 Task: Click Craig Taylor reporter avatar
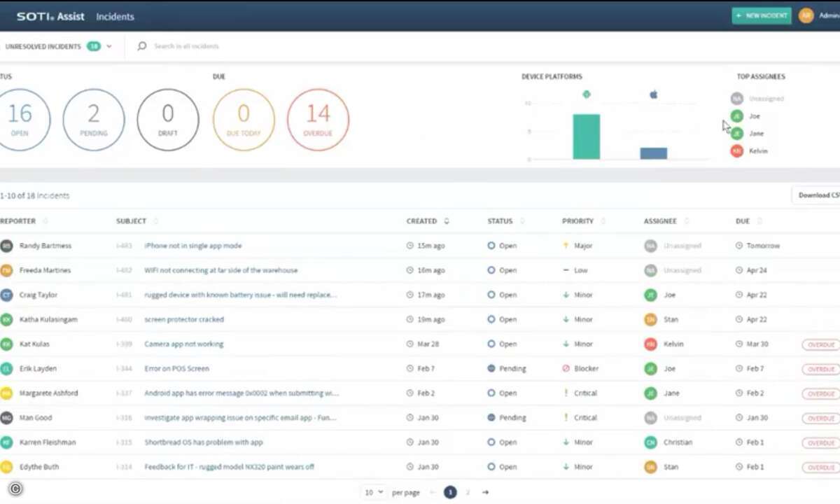pos(6,295)
